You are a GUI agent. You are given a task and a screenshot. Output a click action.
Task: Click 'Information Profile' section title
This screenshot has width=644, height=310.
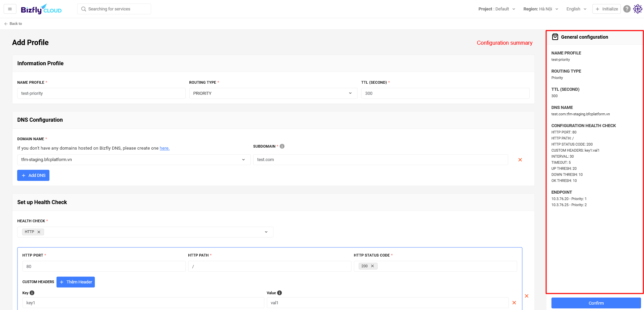point(40,64)
